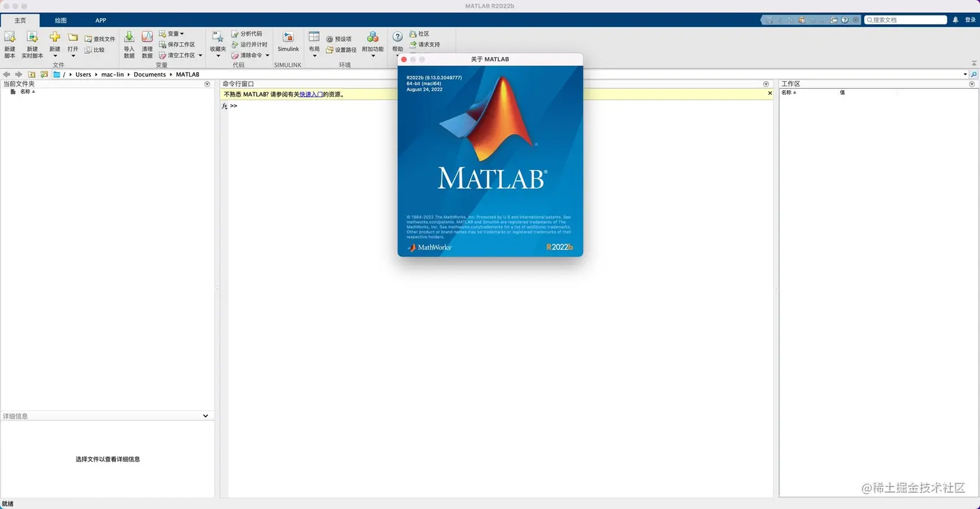Switch to the 主页 (Home) tab
Image resolution: width=980 pixels, height=509 pixels.
[x=20, y=20]
